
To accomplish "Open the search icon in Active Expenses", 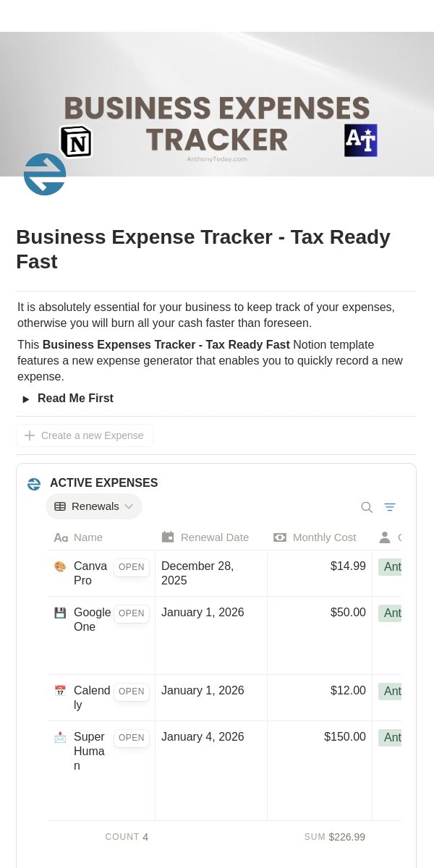I will 367,507.
